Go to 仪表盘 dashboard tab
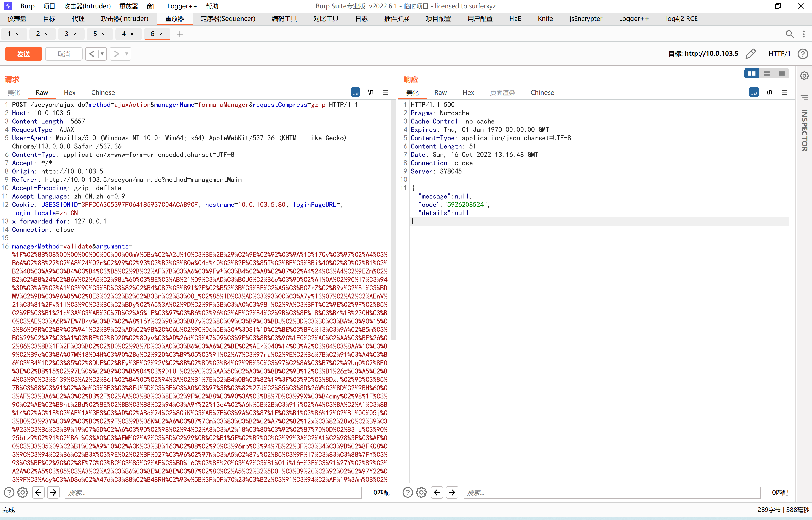 point(17,18)
